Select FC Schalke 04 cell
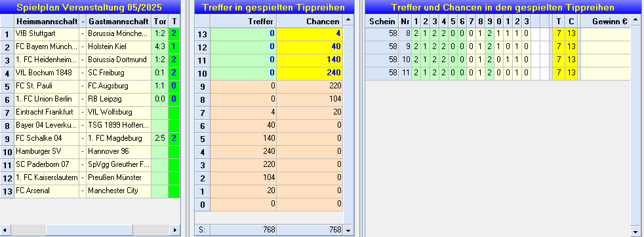 pos(47,139)
